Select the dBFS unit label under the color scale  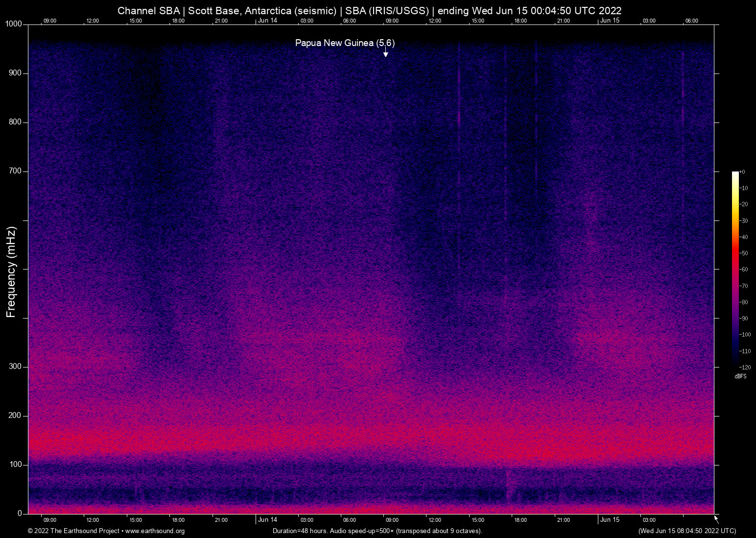(740, 376)
